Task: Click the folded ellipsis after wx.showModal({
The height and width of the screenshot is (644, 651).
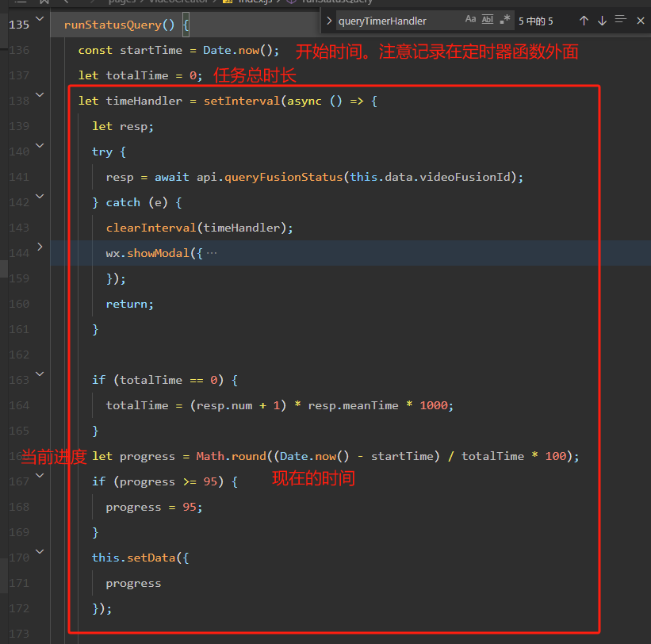Action: click(x=212, y=253)
